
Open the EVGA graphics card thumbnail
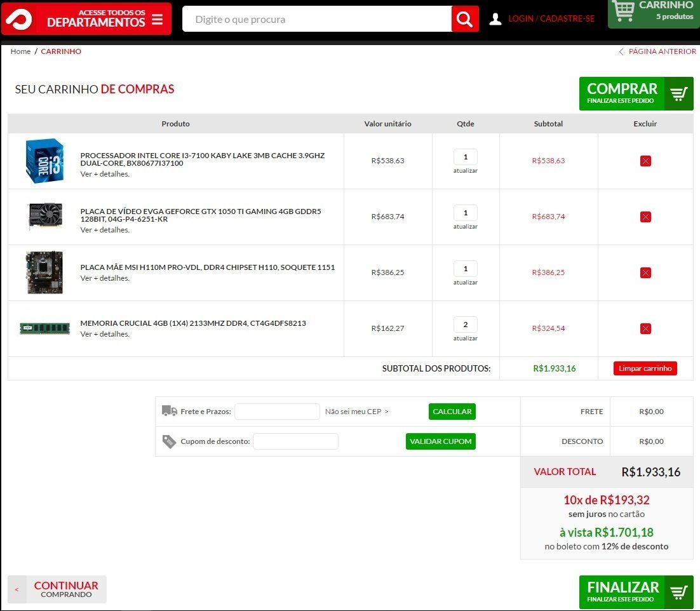pyautogui.click(x=45, y=217)
